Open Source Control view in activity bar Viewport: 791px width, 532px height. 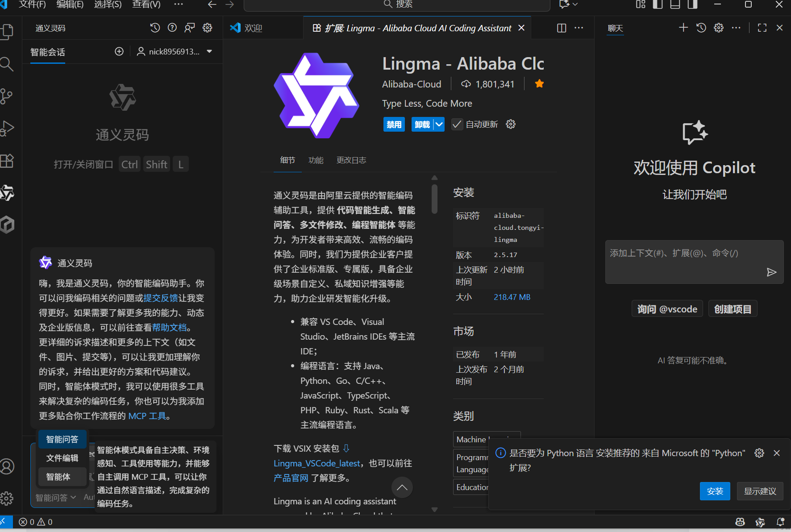[6, 96]
